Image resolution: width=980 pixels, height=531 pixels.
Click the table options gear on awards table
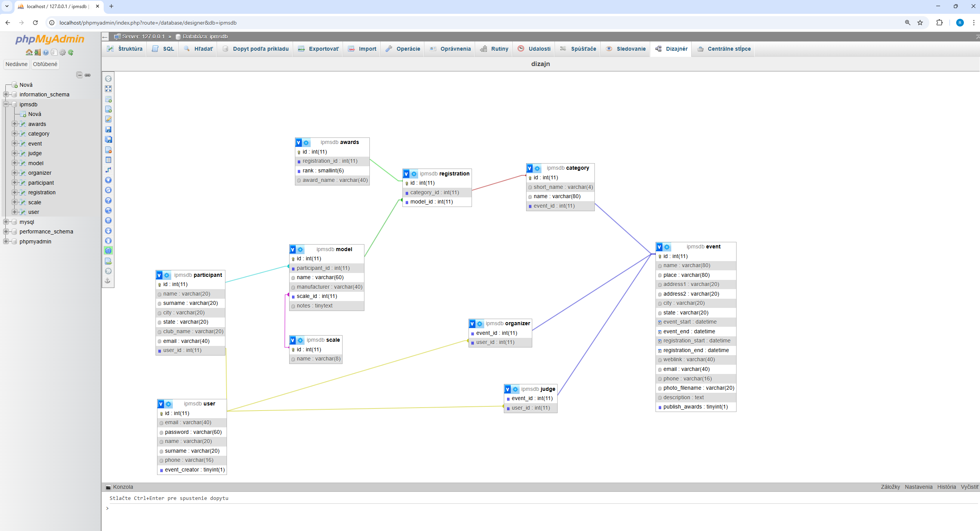pyautogui.click(x=306, y=143)
